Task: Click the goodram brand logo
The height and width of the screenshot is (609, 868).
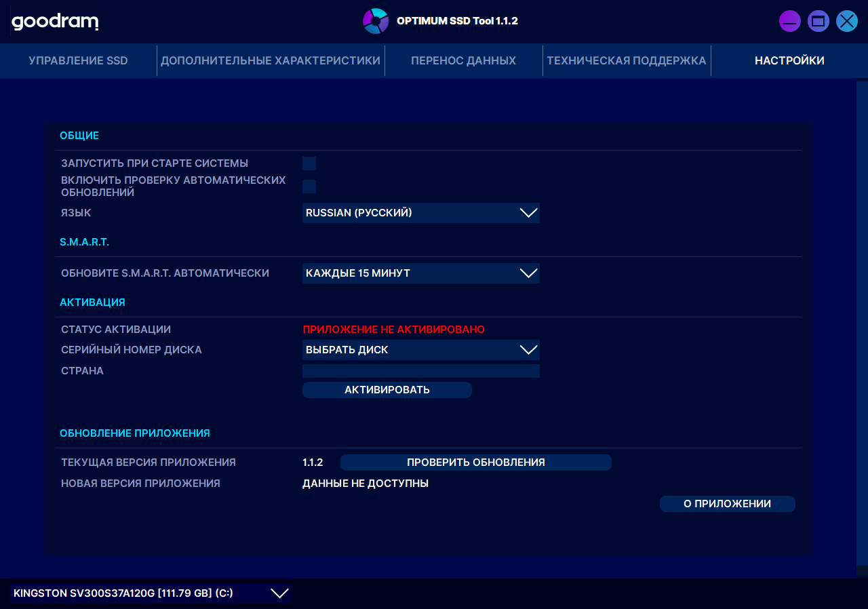Action: coord(56,22)
